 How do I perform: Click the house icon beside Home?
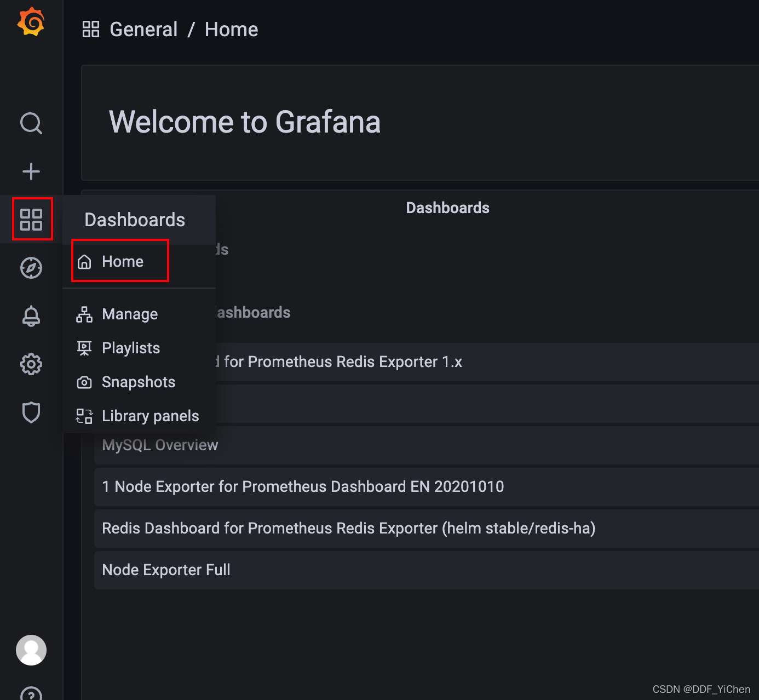click(x=84, y=262)
